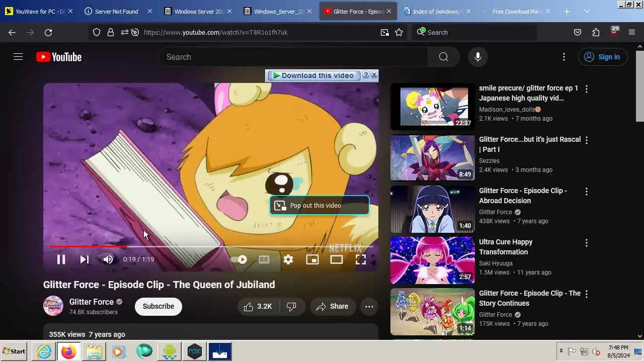Pause the video playback

coord(61,259)
